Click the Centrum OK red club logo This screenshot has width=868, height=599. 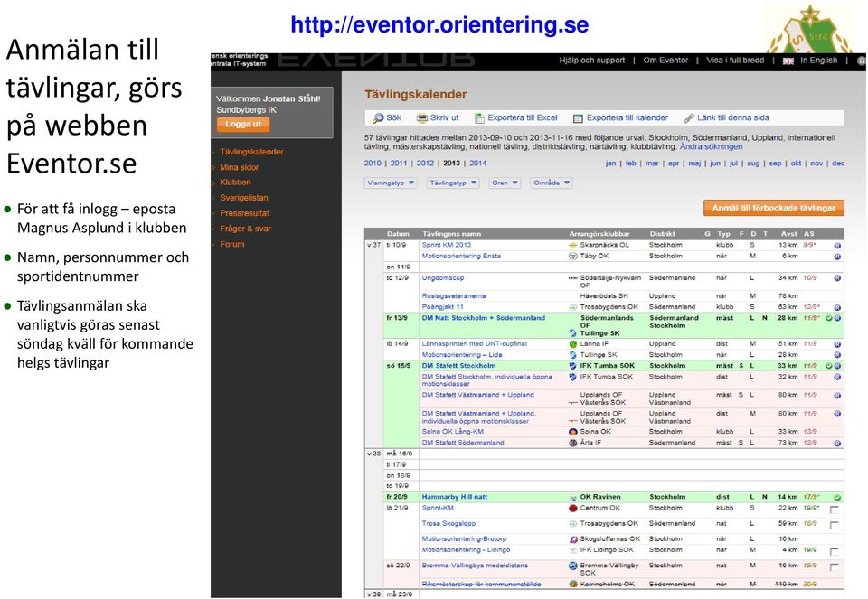coord(573,508)
